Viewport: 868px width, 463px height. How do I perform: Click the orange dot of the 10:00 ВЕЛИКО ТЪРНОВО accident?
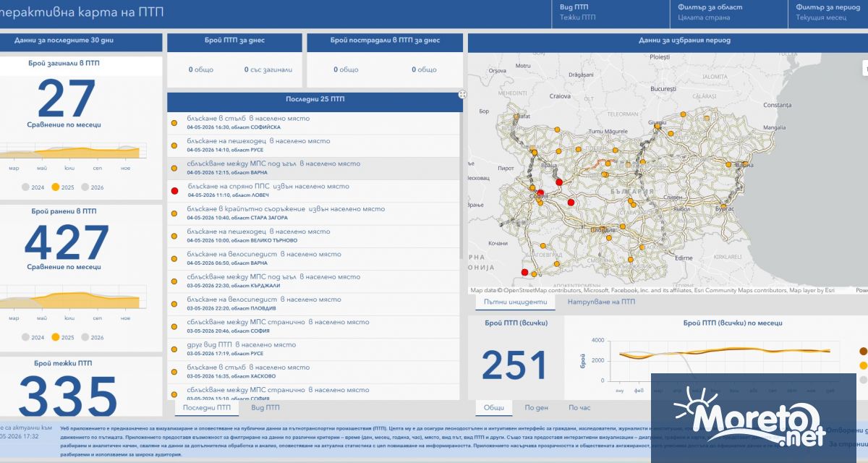pos(174,236)
